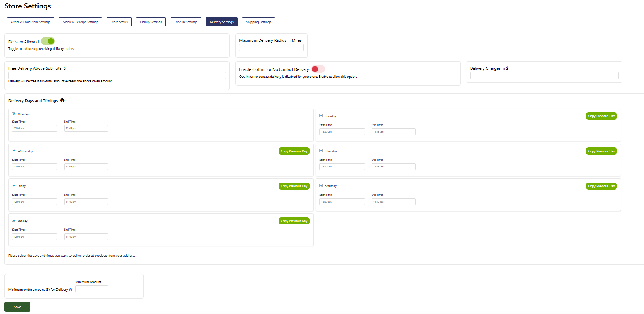Go to Order & Food Item Settings tab
This screenshot has height=314, width=644.
point(30,22)
